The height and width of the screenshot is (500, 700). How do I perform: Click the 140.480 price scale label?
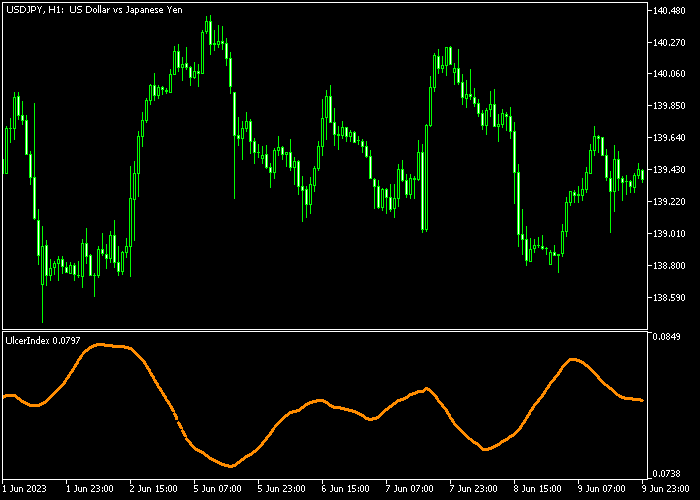pyautogui.click(x=669, y=11)
